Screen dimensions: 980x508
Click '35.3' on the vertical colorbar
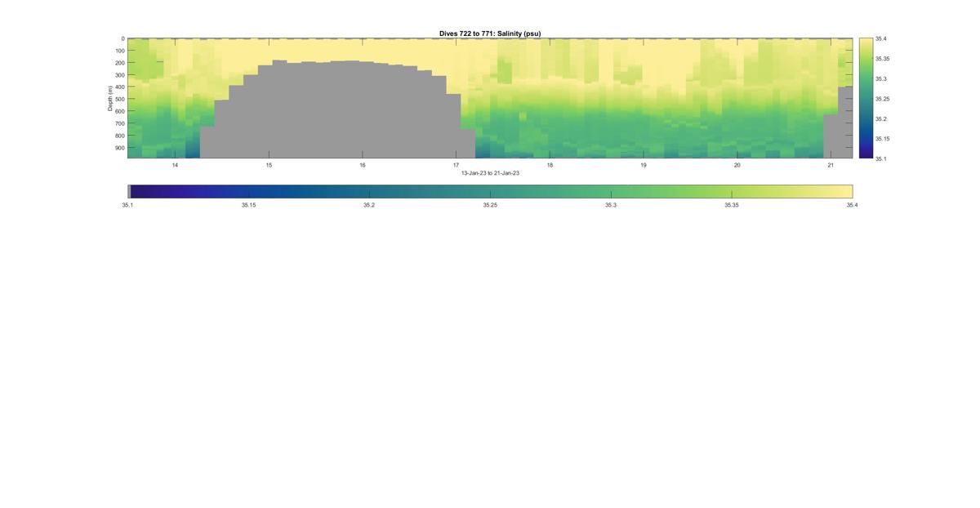(881, 79)
